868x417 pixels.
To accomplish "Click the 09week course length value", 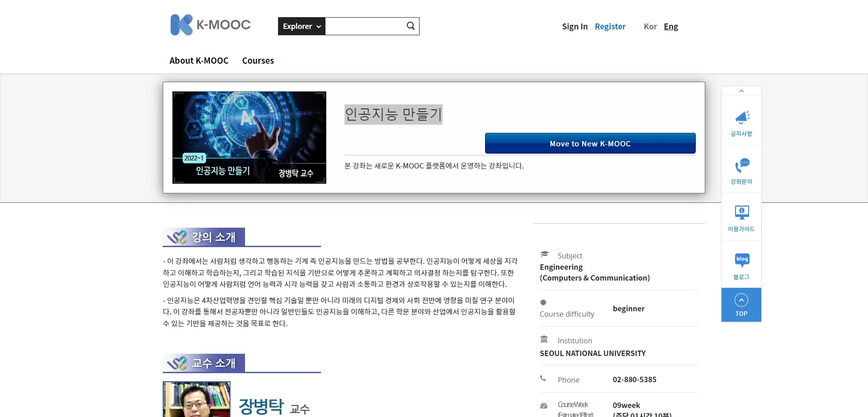I will 626,405.
